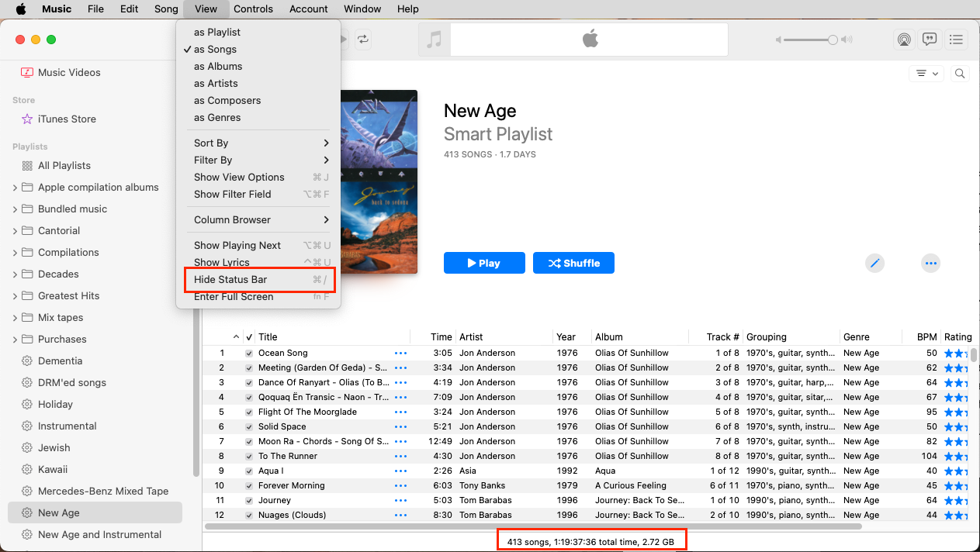Choose Show View Options menu item
Screen dimensions: 980x552
(258, 177)
